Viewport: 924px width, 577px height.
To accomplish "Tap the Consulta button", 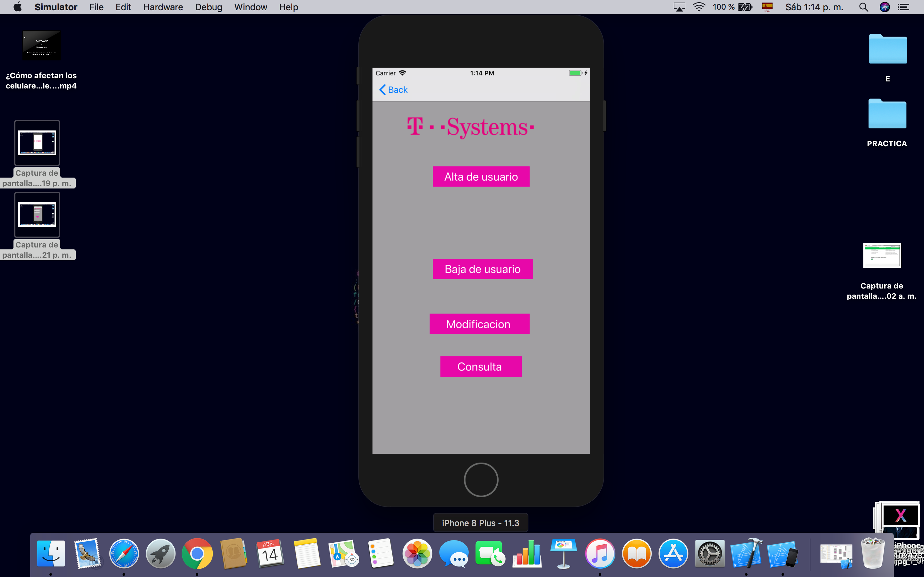I will (x=480, y=367).
